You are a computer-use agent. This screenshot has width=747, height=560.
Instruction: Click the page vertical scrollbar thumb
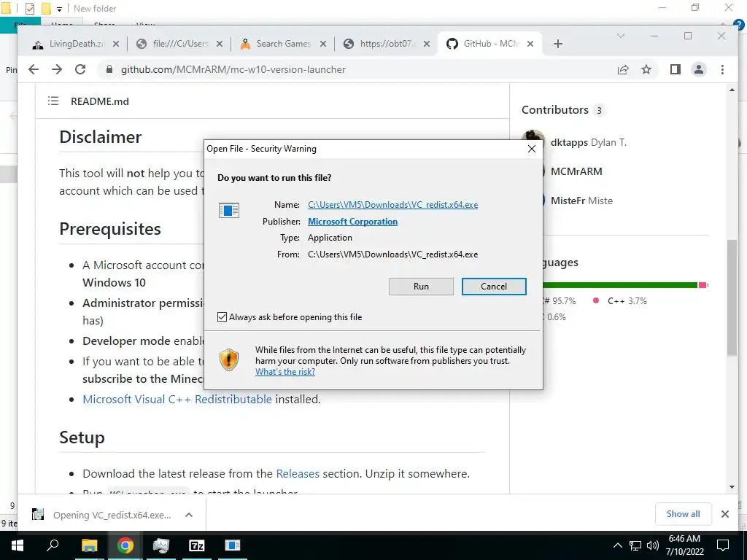pyautogui.click(x=732, y=297)
